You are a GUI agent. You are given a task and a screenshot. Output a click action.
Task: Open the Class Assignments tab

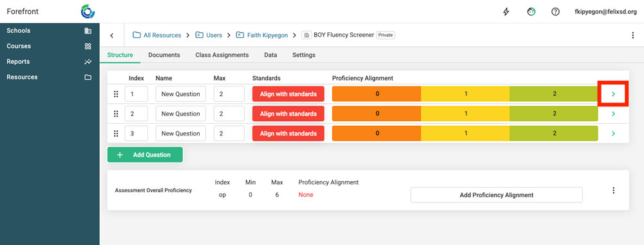pyautogui.click(x=222, y=55)
